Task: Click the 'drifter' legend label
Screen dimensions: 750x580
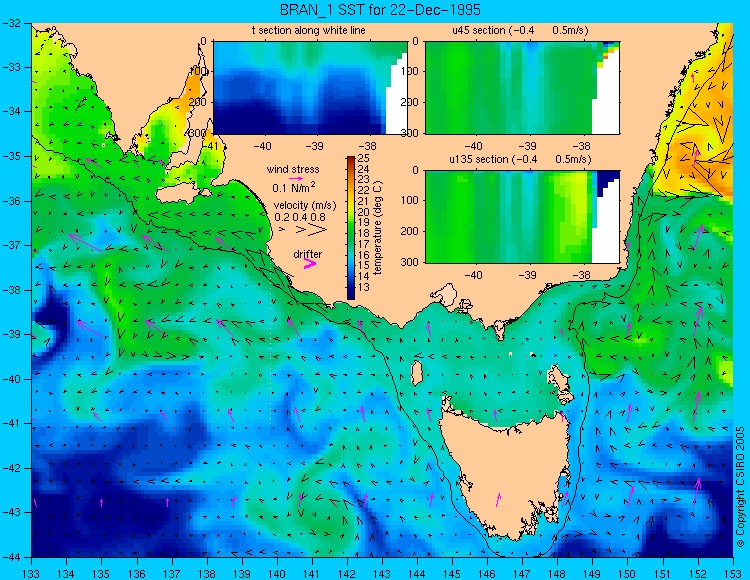Action: pos(308,254)
